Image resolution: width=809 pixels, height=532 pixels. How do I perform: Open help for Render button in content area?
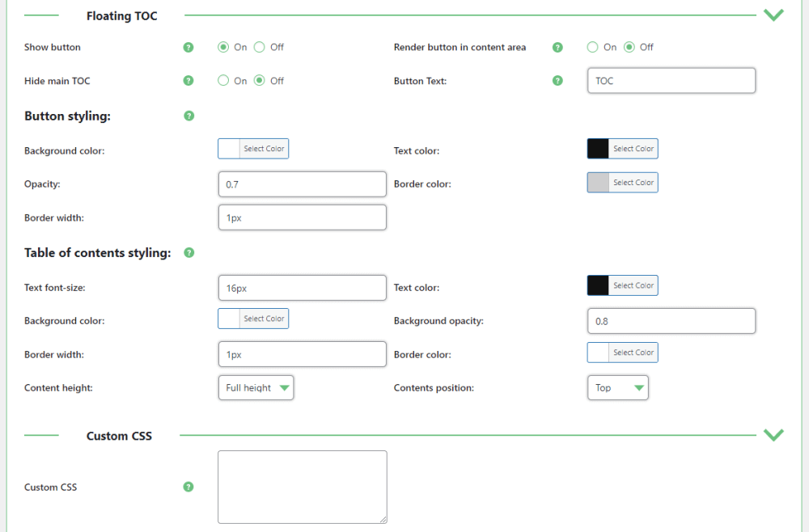pyautogui.click(x=557, y=48)
